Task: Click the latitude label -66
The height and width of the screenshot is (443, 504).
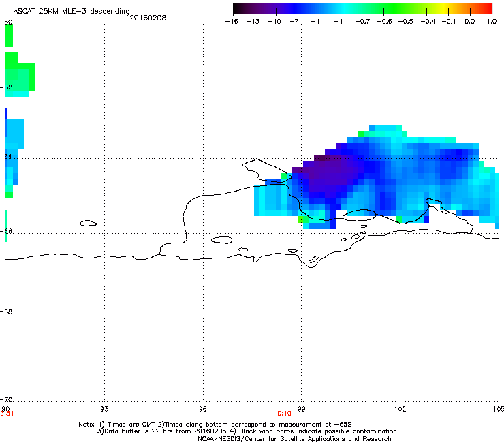Action: click(6, 231)
